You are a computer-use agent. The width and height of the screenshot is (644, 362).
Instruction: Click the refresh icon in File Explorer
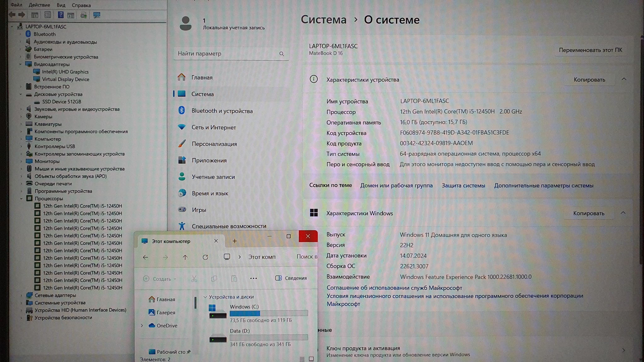point(205,257)
